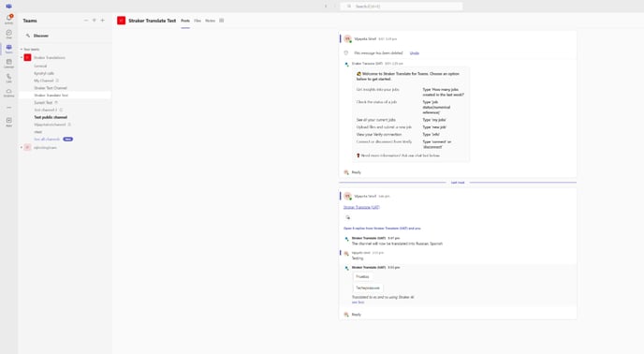
Task: Click the shield icon beside the deleted message notice
Action: 345,52
